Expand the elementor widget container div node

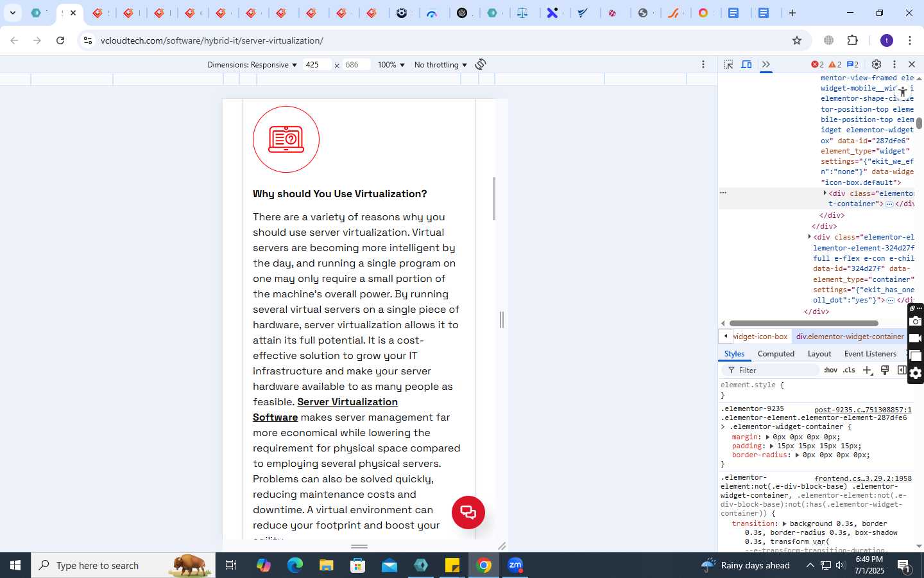[x=825, y=193]
